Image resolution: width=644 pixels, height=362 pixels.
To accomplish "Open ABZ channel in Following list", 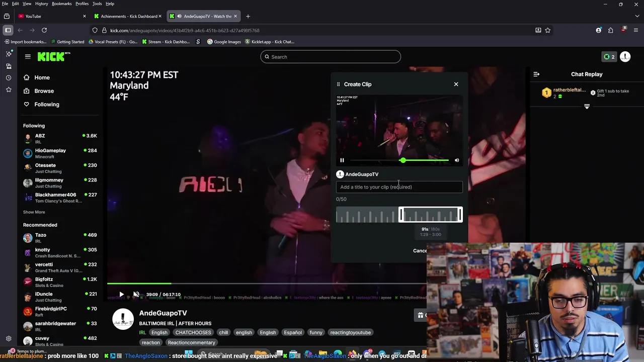I will (60, 138).
